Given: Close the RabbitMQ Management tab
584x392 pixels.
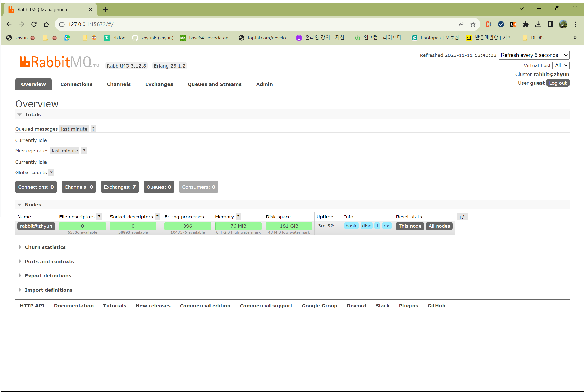Looking at the screenshot, I should pos(91,10).
